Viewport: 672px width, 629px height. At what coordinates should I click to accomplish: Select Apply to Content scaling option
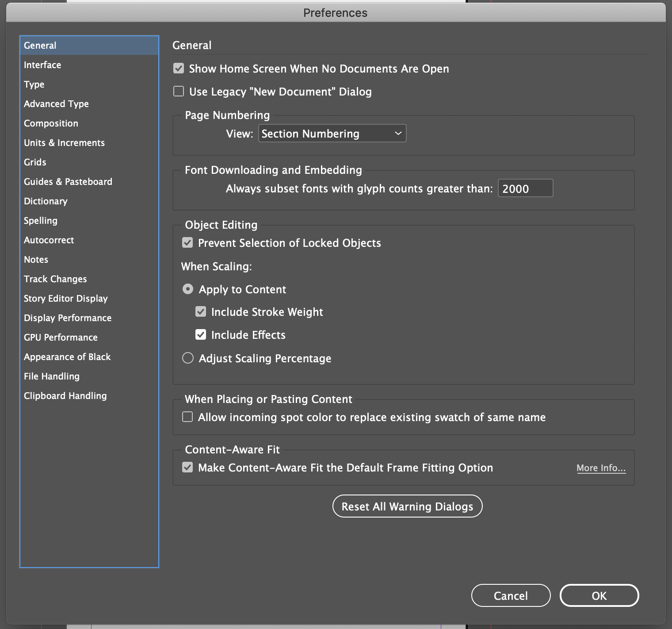187,289
